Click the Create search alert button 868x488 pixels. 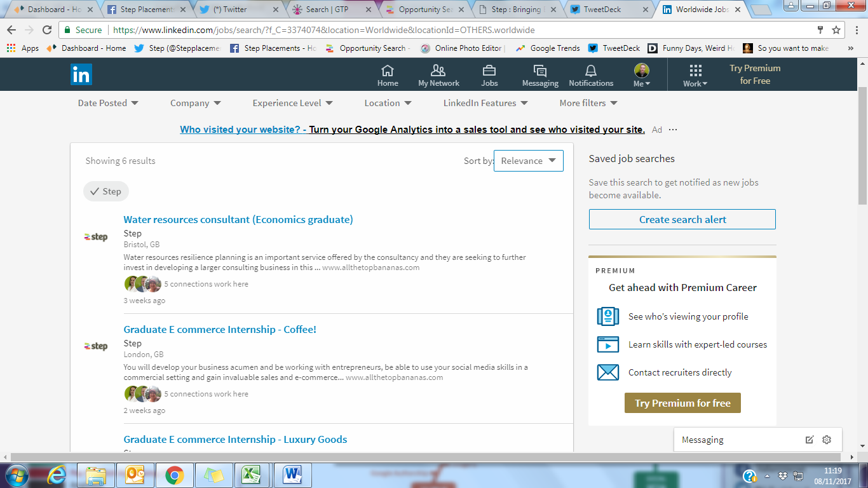[x=682, y=219]
